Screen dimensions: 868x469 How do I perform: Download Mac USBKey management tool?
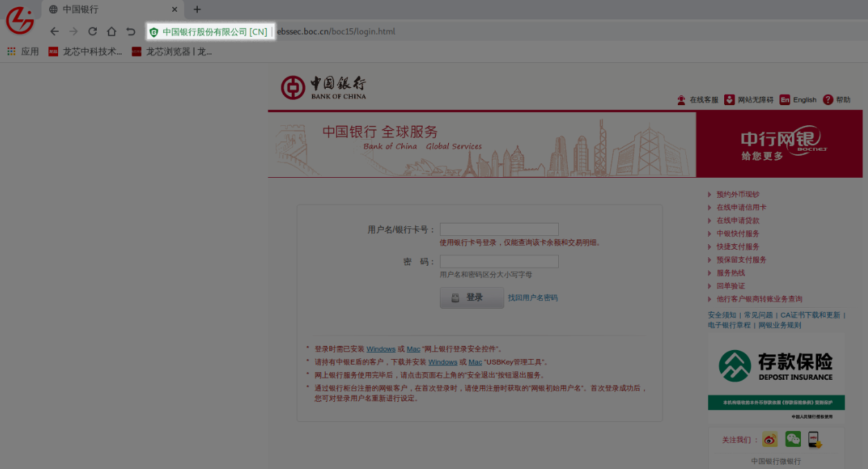click(x=475, y=362)
